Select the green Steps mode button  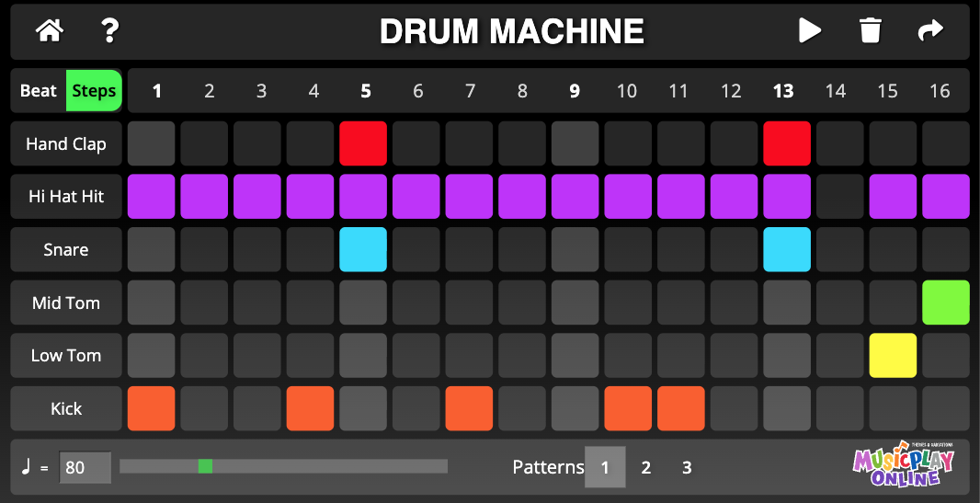94,91
